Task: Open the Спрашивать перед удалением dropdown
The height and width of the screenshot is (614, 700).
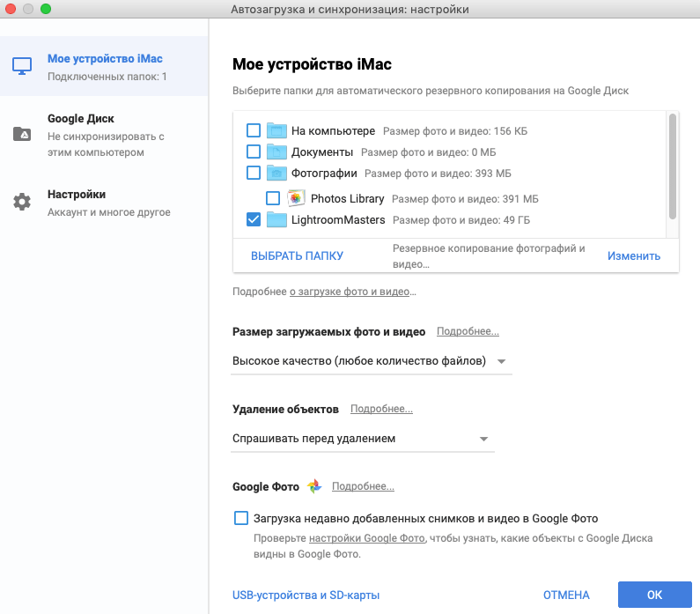Action: pos(363,439)
